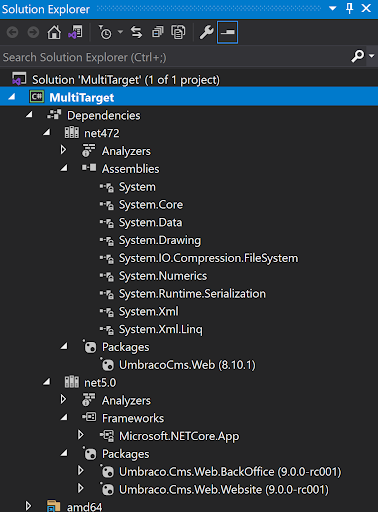Toggle Preview Selected Items button
The image size is (378, 512).
pyautogui.click(x=227, y=32)
